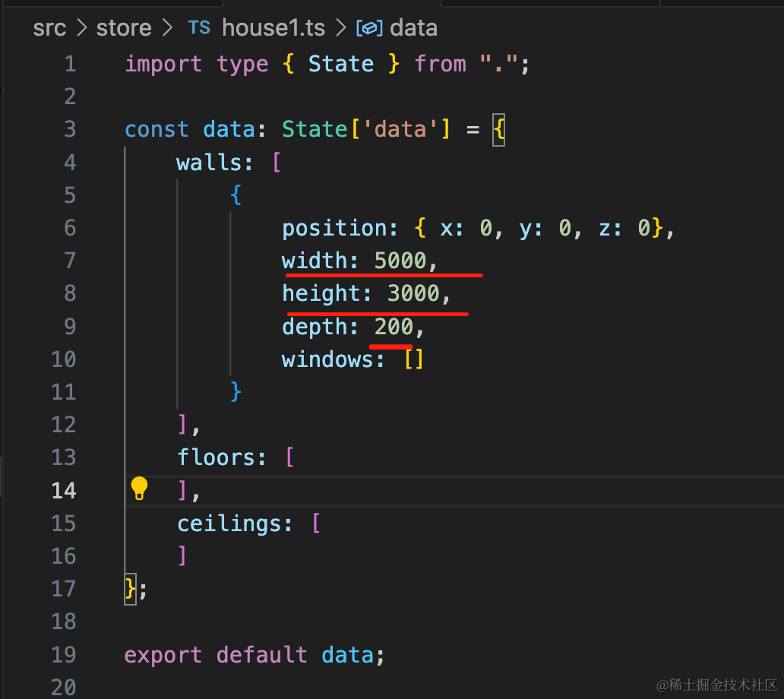The height and width of the screenshot is (699, 784).
Task: Click the 'type' keyword on line 1
Action: pyautogui.click(x=242, y=65)
